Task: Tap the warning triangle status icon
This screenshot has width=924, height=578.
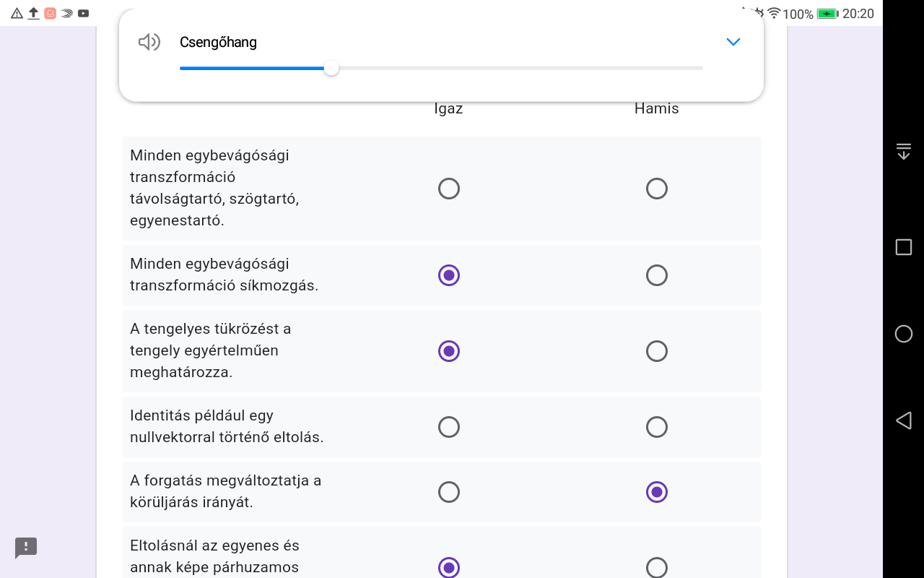Action: pos(17,13)
